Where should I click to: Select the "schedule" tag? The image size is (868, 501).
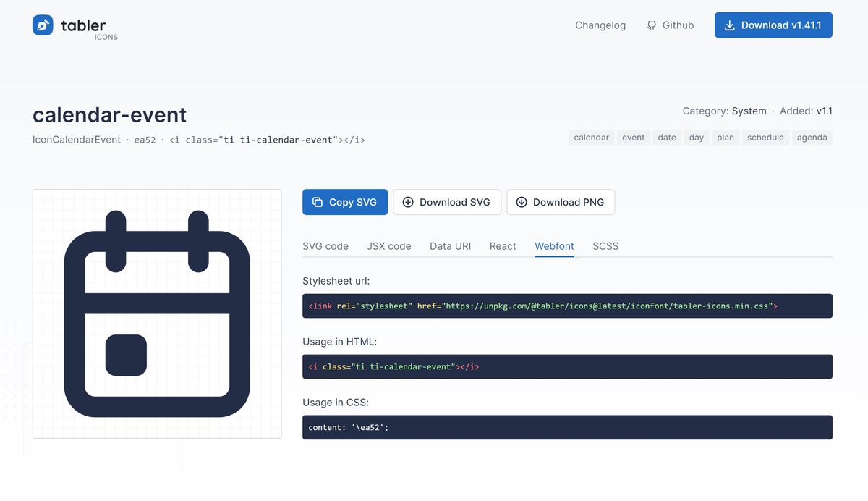point(765,138)
